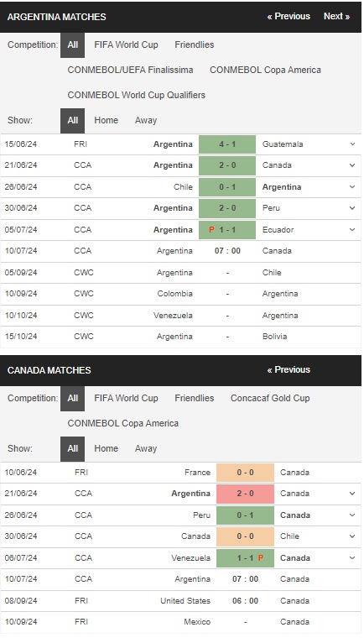Viewport: 364px width, 638px height.
Task: Open the 4 - 1 Argentina Guatemala score
Action: [227, 144]
